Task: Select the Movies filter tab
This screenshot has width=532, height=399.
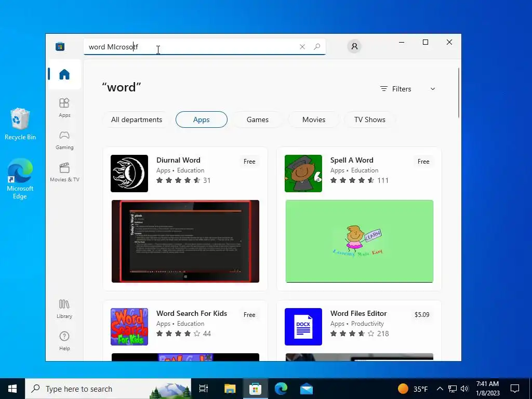Action: tap(314, 119)
